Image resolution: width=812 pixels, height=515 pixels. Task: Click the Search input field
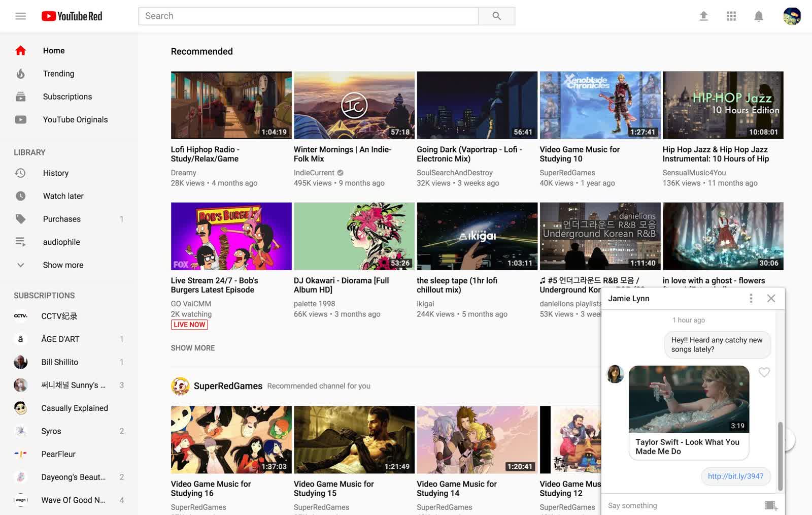(309, 16)
